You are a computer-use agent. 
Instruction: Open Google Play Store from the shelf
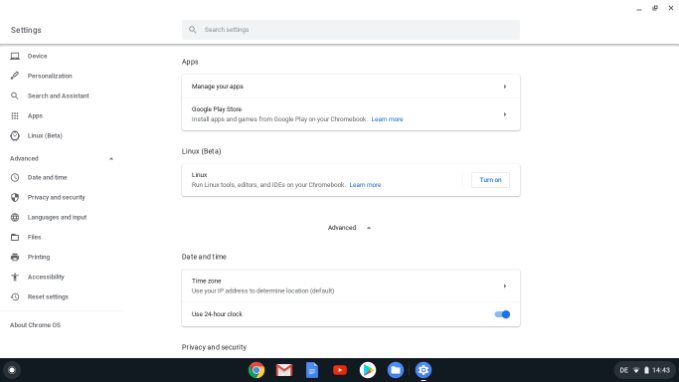368,370
